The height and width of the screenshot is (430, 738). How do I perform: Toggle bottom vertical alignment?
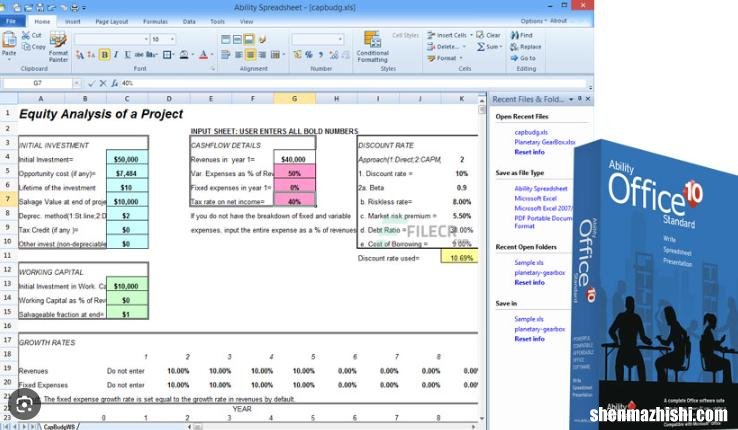pyautogui.click(x=249, y=39)
